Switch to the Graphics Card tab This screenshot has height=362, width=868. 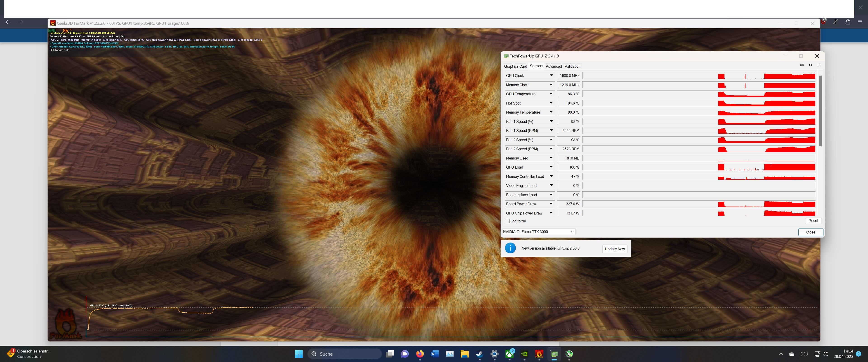click(515, 67)
